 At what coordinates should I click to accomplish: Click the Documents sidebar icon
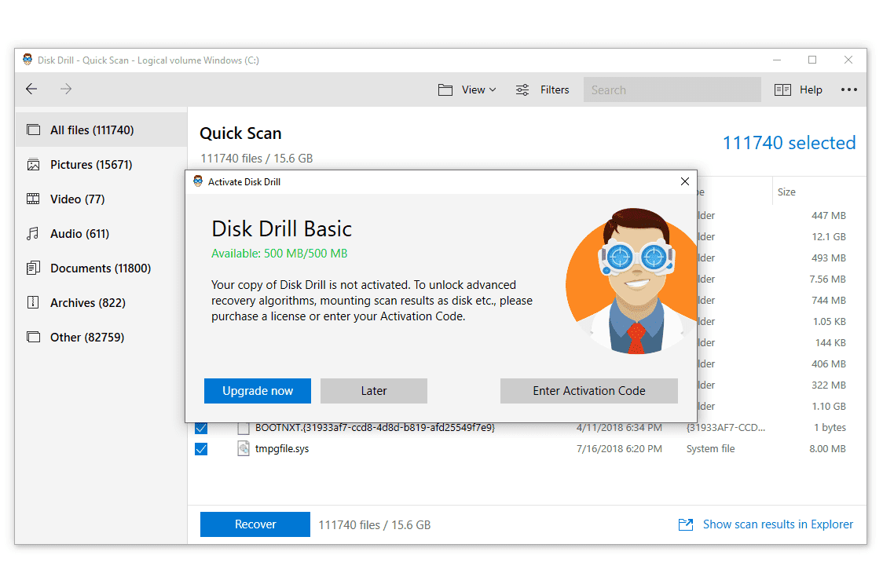coord(34,268)
